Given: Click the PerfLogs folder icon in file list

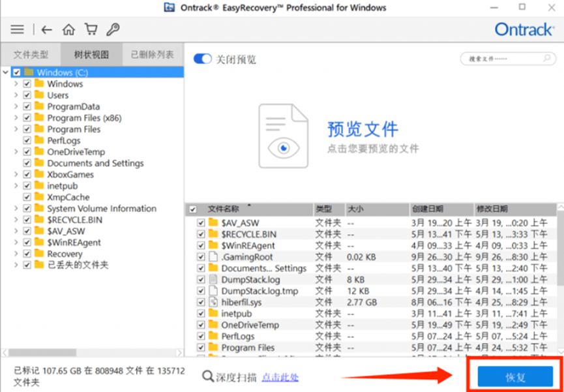Looking at the screenshot, I should 214,336.
